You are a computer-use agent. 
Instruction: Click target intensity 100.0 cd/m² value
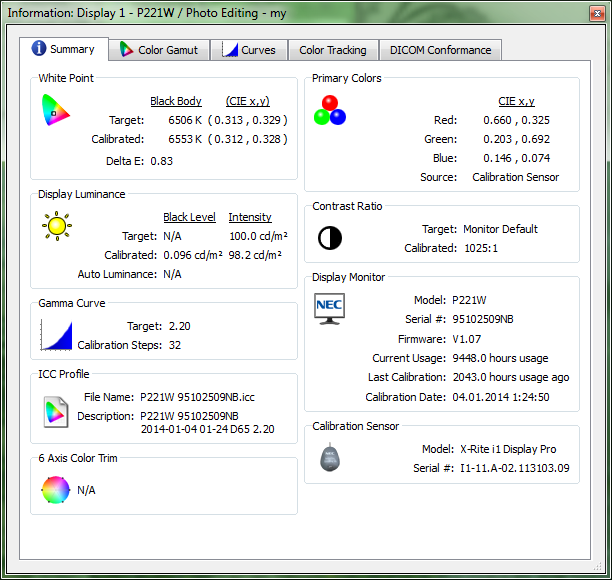coord(258,236)
